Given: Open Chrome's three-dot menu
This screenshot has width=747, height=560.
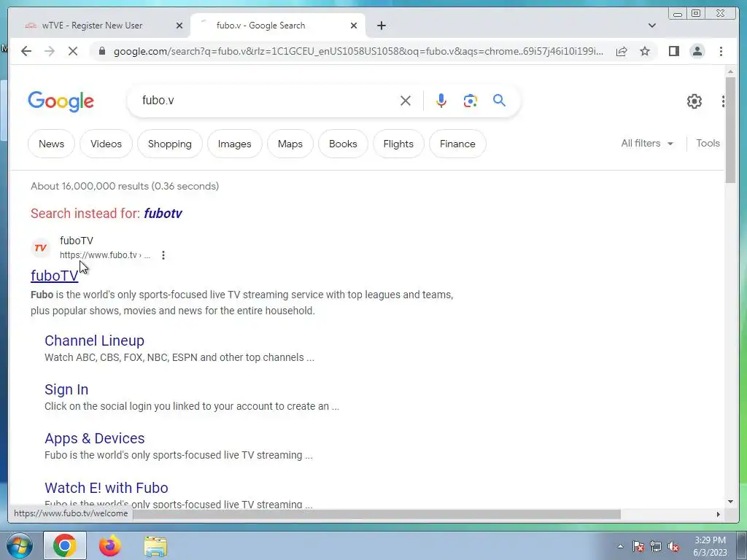Looking at the screenshot, I should 721,51.
